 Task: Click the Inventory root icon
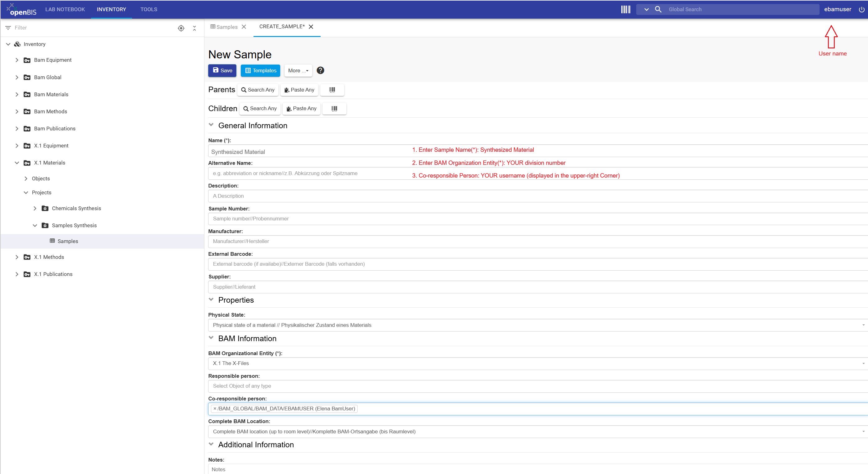pos(17,44)
